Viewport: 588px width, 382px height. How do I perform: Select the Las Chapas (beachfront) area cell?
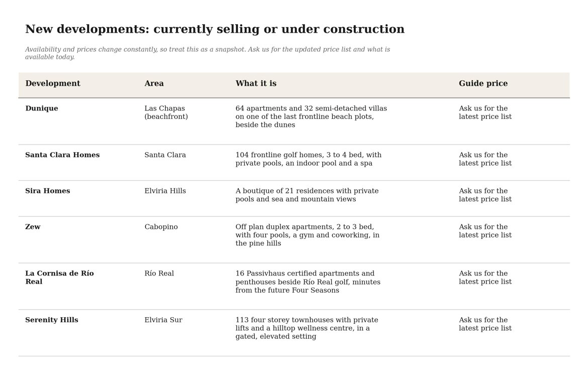pyautogui.click(x=166, y=112)
